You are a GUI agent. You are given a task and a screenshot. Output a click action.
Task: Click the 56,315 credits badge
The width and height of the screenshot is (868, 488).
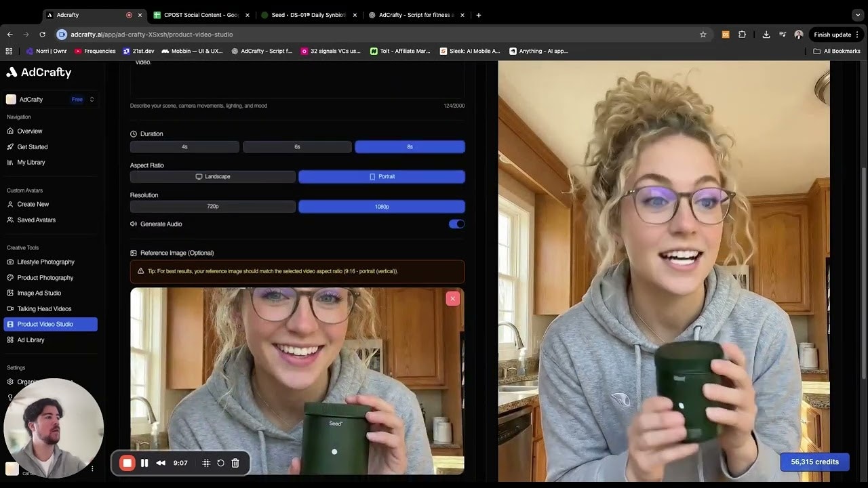pyautogui.click(x=814, y=462)
